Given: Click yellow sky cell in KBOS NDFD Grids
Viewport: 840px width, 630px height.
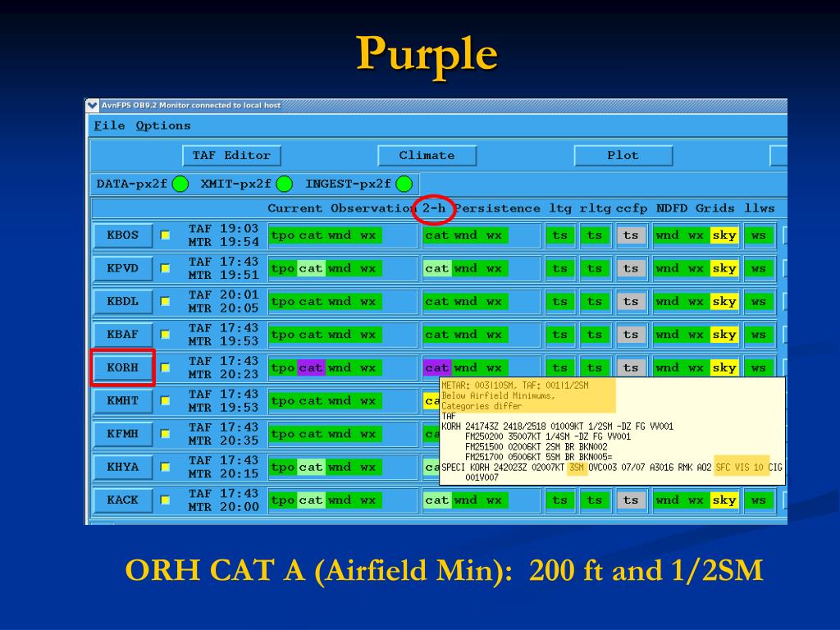Looking at the screenshot, I should click(x=724, y=235).
